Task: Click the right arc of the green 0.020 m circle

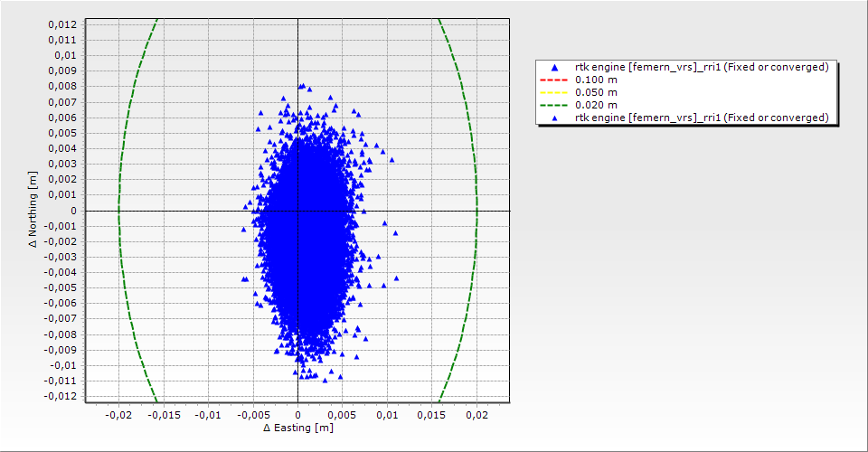Action: 476,211
